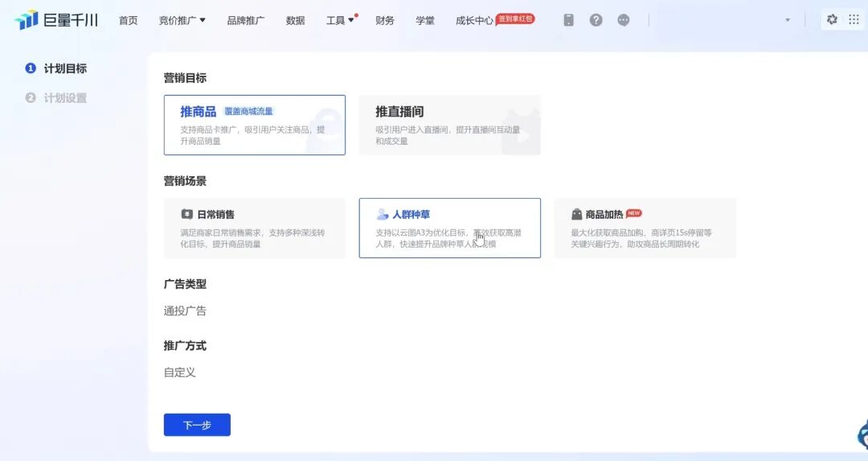Click the 营销场景 heading
The height and width of the screenshot is (461, 868).
[185, 181]
